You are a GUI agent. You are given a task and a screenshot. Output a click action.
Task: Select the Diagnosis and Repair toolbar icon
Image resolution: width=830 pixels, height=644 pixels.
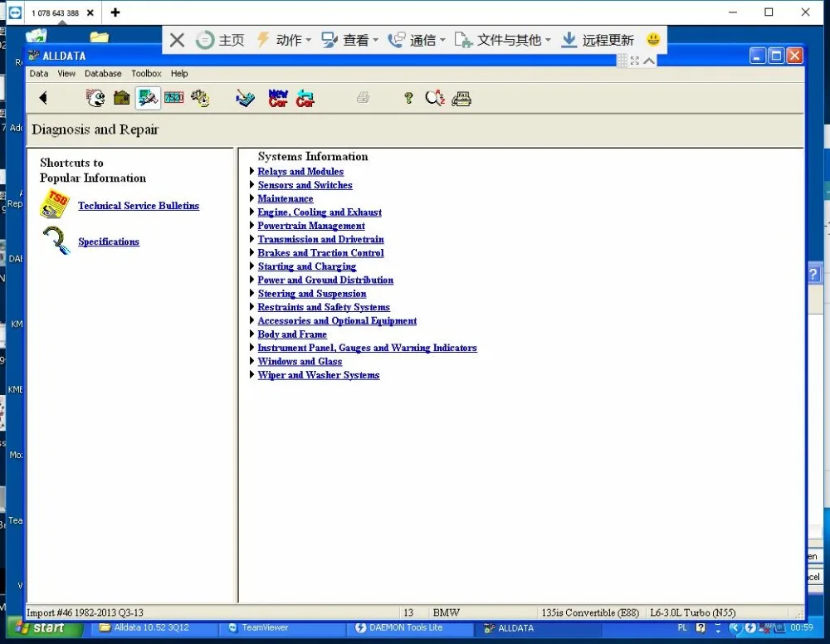148,98
